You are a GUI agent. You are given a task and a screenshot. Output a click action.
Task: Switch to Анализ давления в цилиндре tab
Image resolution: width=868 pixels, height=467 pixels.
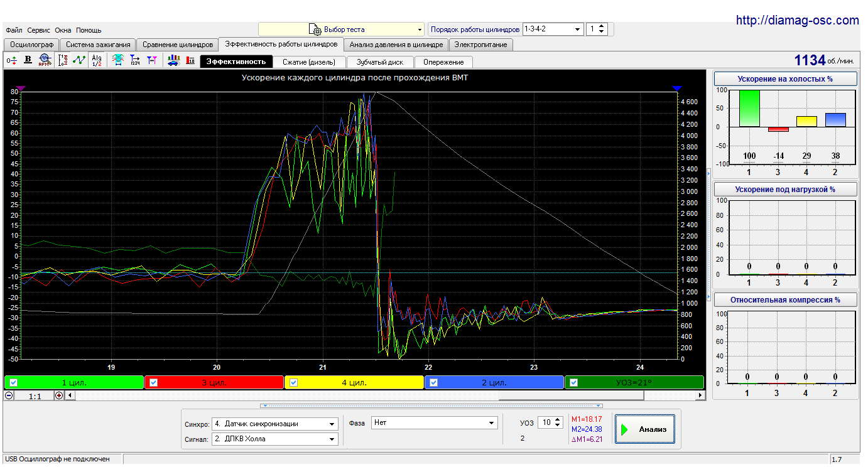(x=396, y=45)
